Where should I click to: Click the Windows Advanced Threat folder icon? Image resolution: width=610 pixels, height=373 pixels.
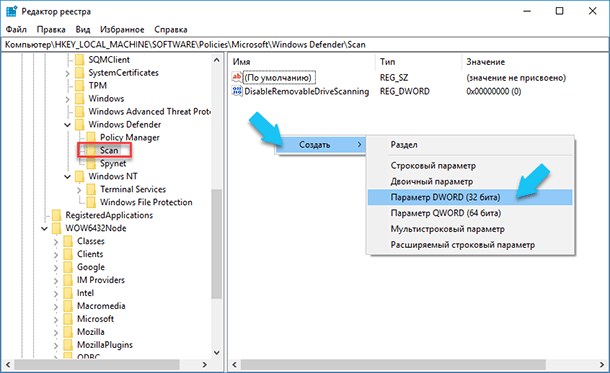click(80, 112)
